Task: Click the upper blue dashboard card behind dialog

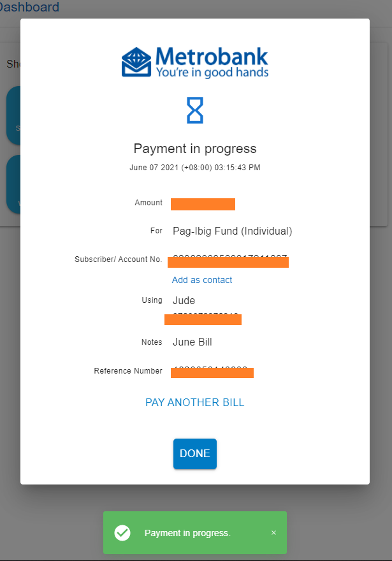Action: coord(13,115)
